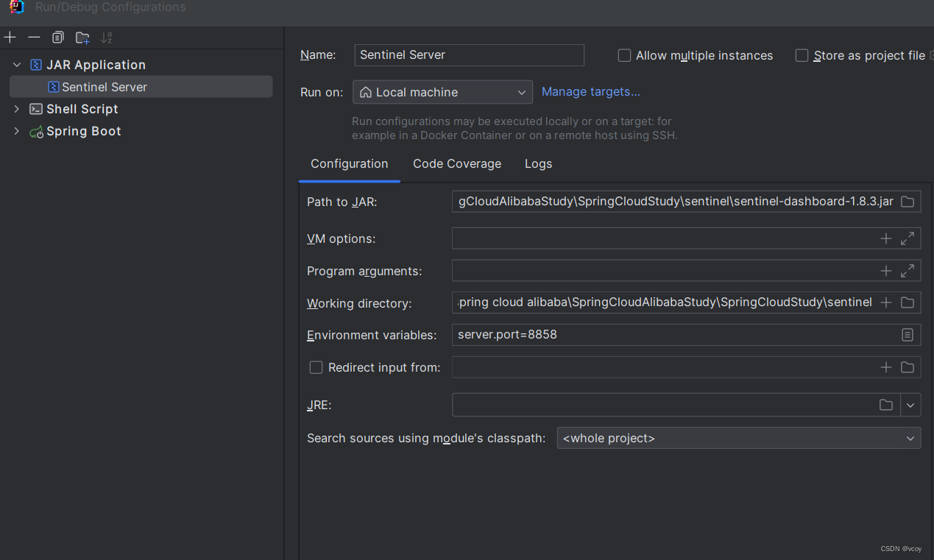
Task: Remove selected configuration with minus icon
Action: [x=34, y=37]
